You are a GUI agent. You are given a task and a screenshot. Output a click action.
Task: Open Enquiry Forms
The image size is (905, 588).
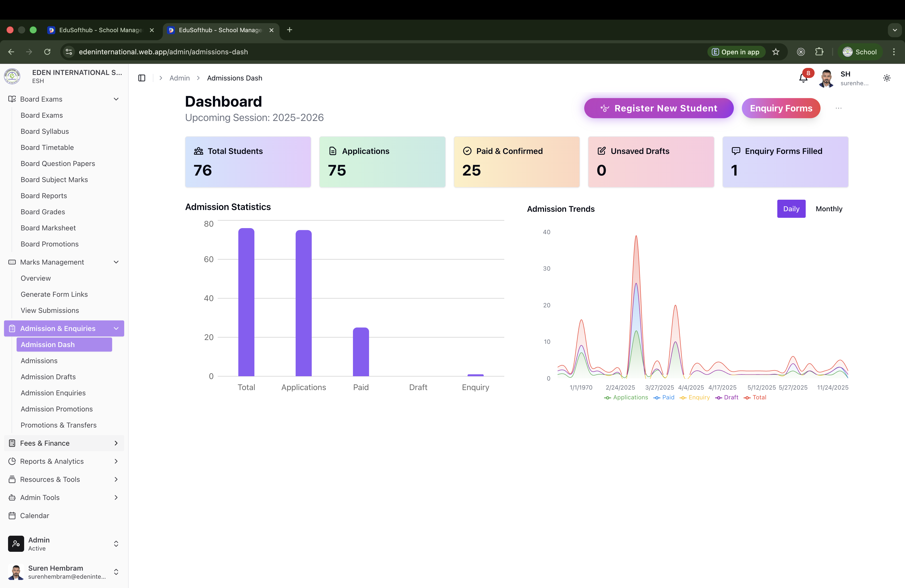pyautogui.click(x=781, y=108)
